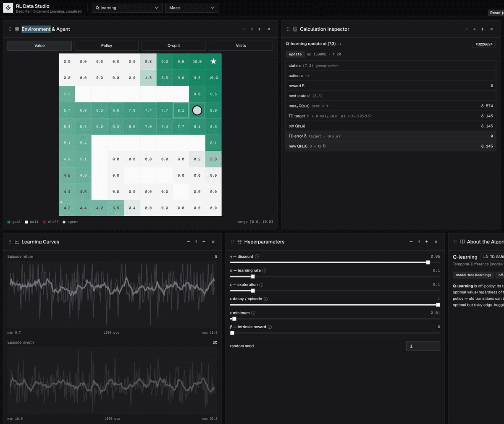Open info tooltip for γ discount
504x424 pixels.
[x=257, y=256]
